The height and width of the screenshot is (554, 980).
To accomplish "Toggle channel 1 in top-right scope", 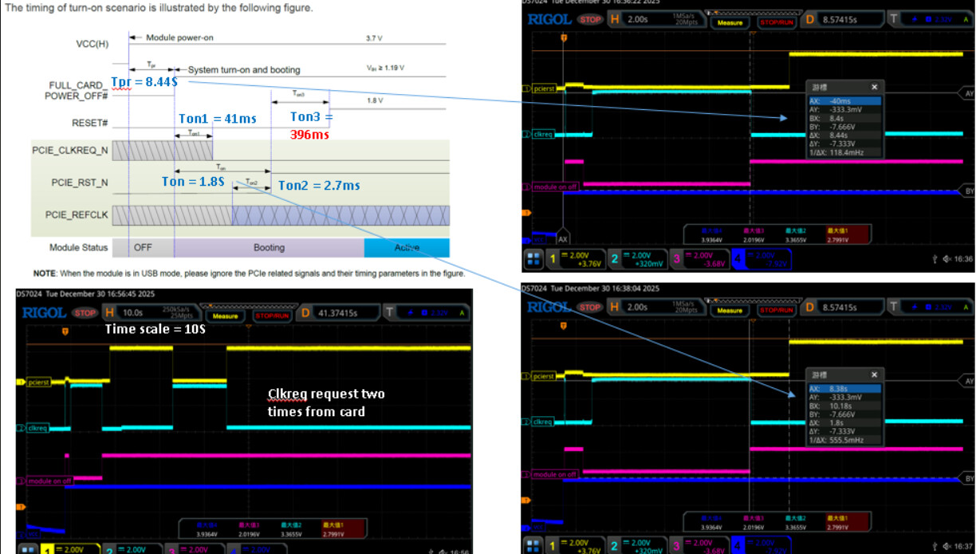I will (x=553, y=258).
